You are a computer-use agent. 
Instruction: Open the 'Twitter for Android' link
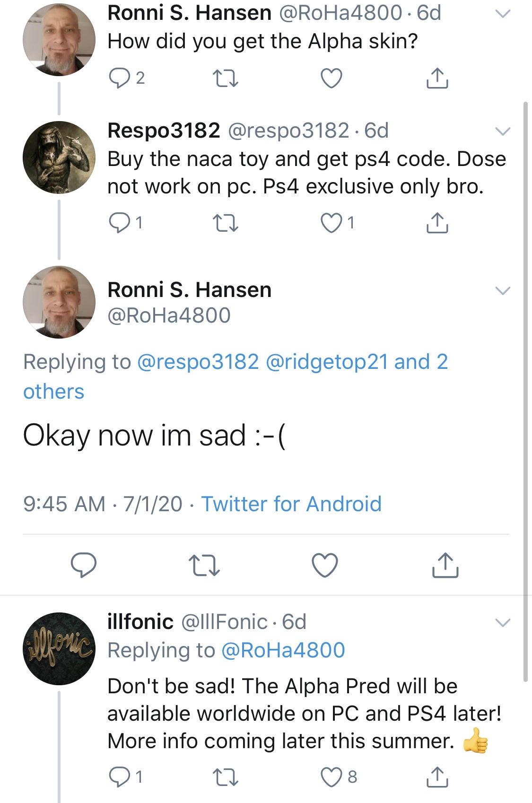click(291, 504)
